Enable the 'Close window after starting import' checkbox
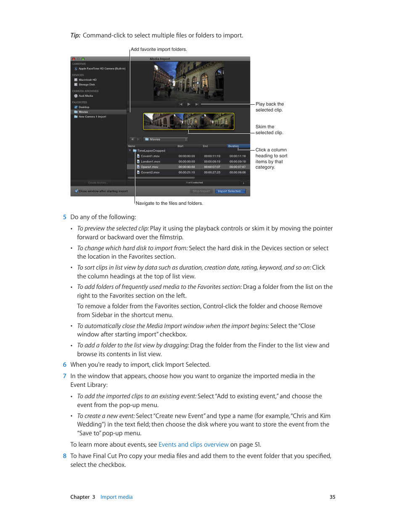The image size is (401, 532). 76,191
